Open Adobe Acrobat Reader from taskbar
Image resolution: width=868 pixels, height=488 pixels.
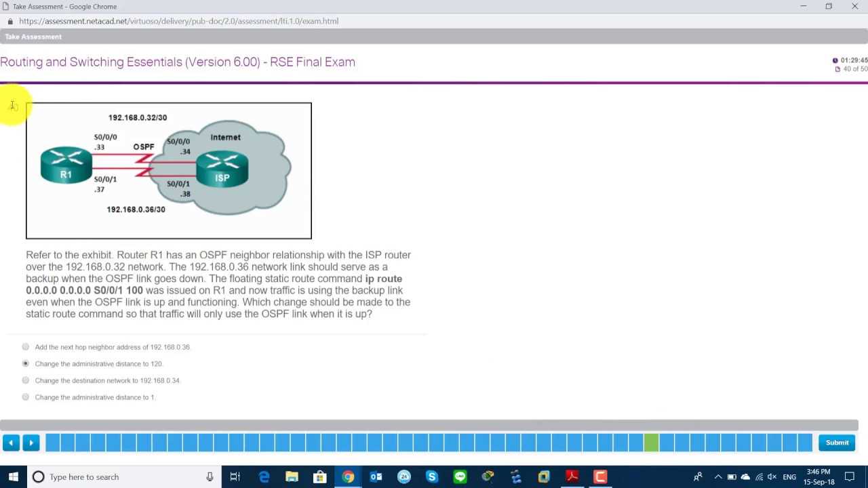pos(572,476)
